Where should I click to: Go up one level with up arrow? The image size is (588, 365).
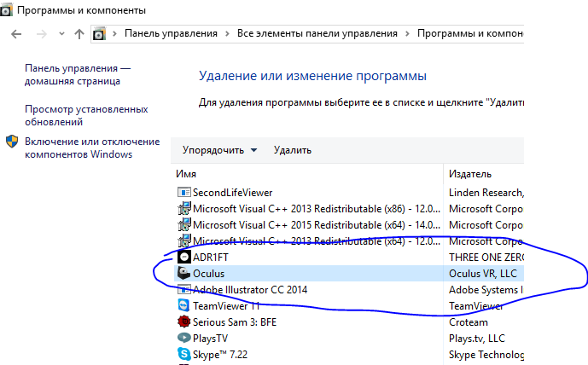click(x=79, y=34)
